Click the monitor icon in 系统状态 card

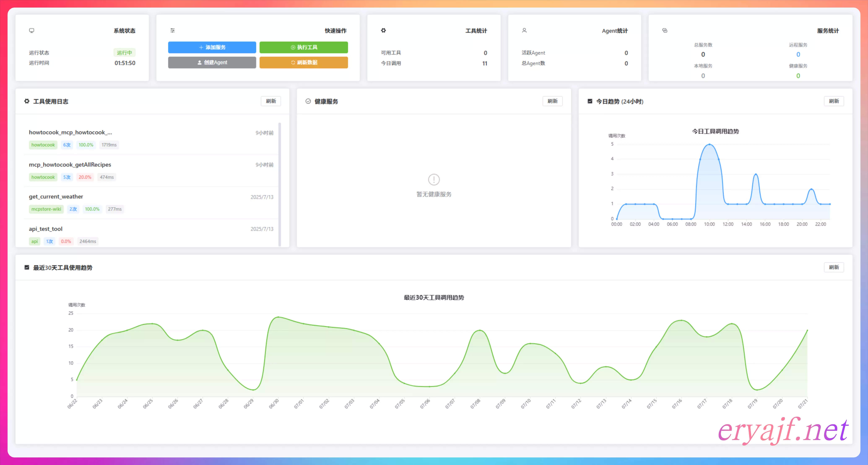coord(32,30)
